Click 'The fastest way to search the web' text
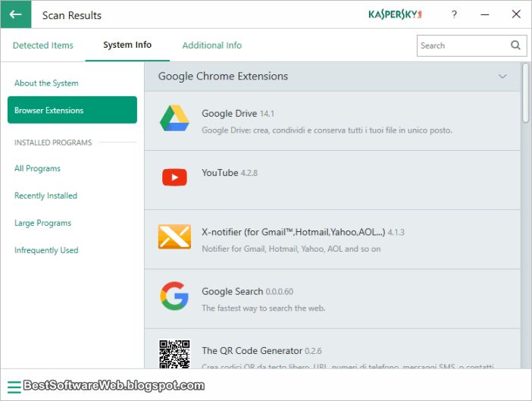The height and width of the screenshot is (401, 532). click(263, 308)
